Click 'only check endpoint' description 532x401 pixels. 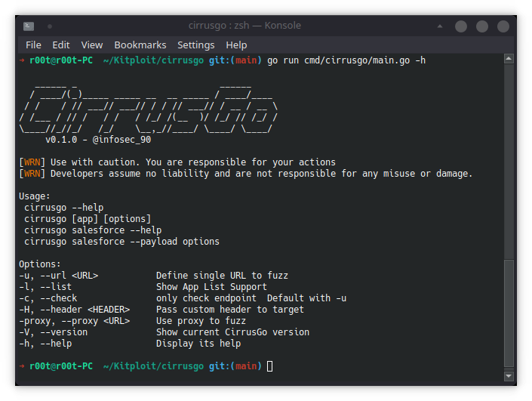click(x=206, y=298)
